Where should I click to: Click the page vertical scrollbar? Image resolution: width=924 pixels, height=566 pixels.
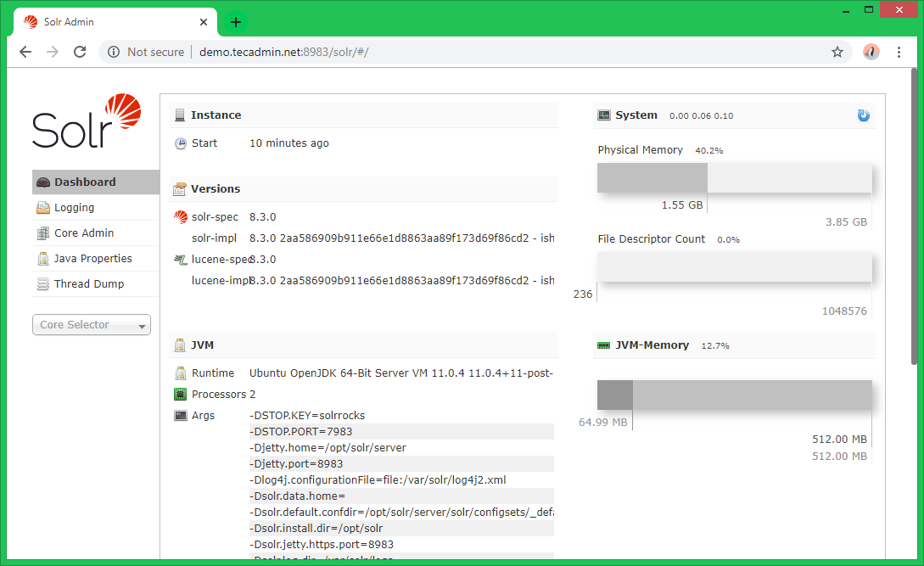(x=915, y=218)
